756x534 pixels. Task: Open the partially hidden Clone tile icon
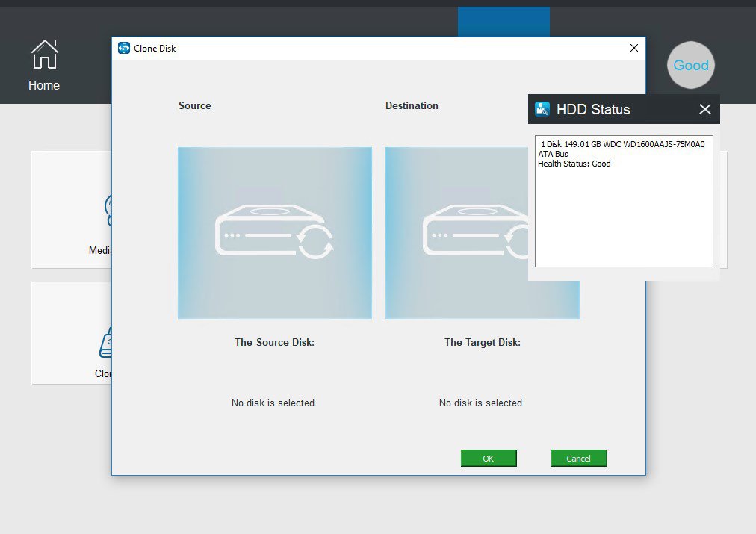coord(105,342)
